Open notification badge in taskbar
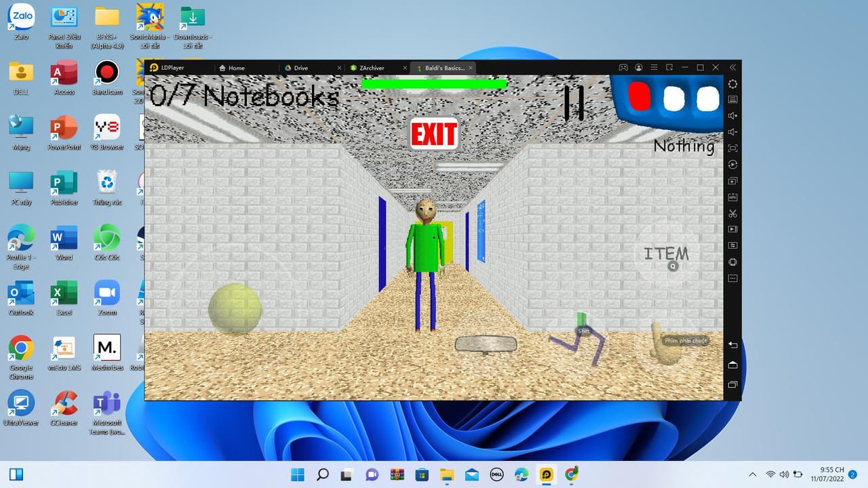 click(852, 474)
